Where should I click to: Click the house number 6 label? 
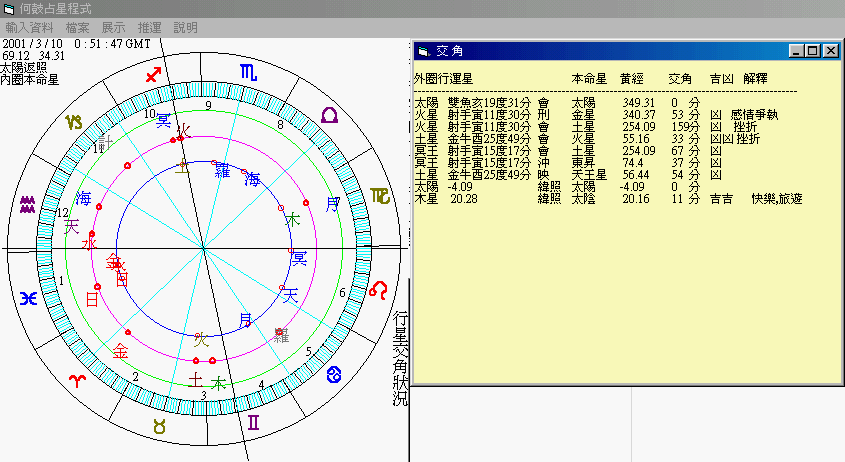pos(342,293)
